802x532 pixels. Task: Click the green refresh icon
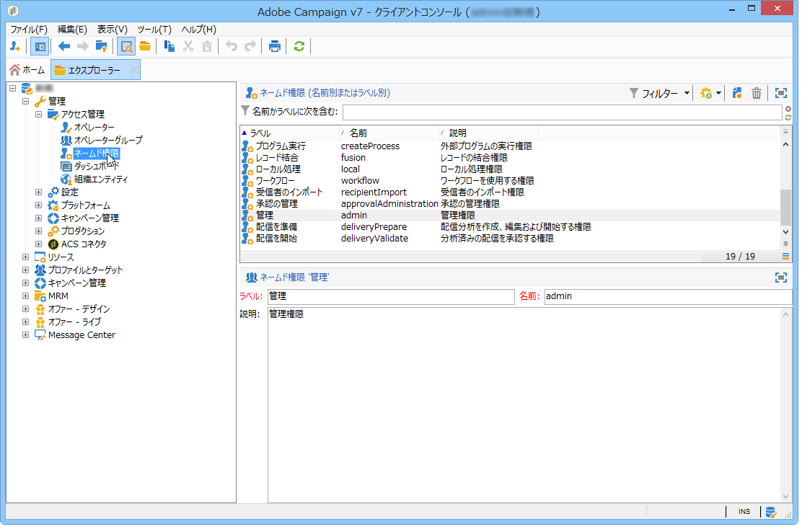point(299,47)
